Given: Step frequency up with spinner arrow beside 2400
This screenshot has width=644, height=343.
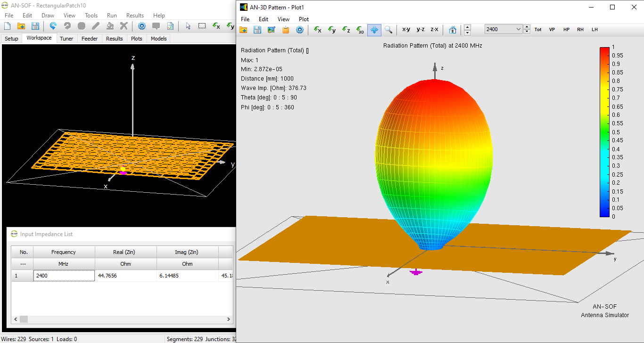Looking at the screenshot, I should coord(527,27).
